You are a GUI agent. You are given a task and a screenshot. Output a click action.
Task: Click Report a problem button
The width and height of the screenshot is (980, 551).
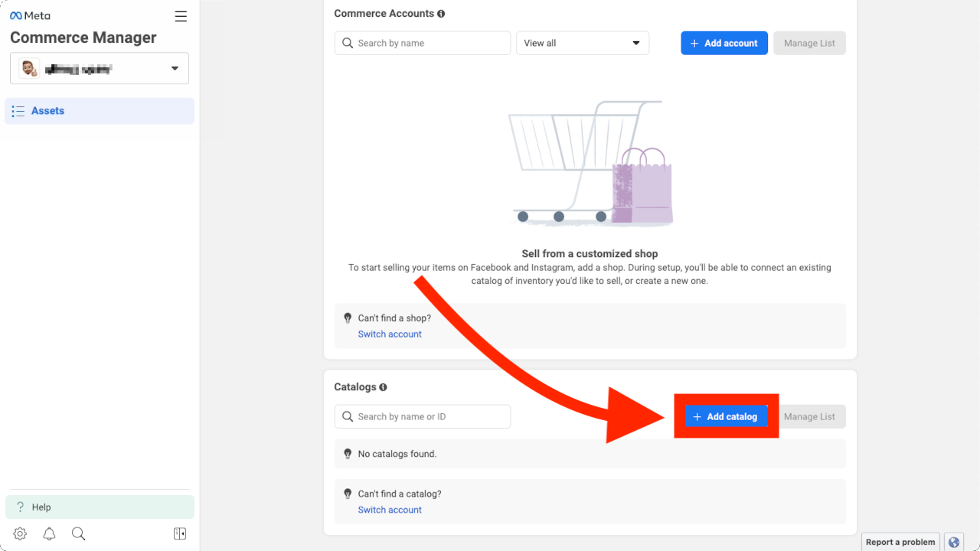pyautogui.click(x=900, y=542)
